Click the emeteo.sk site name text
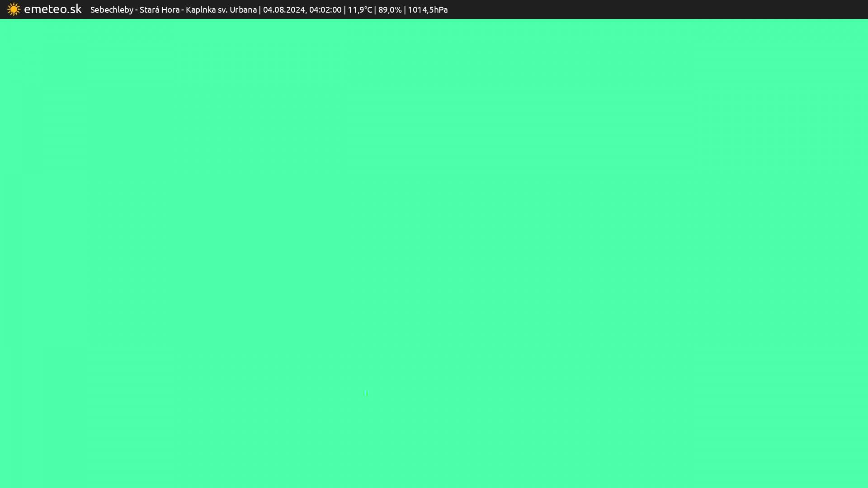The width and height of the screenshot is (868, 488). [x=52, y=9]
